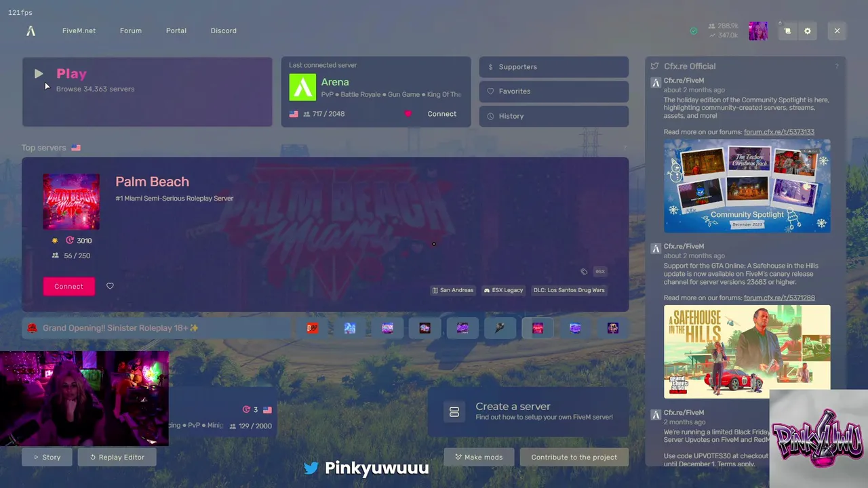Click the server stack icon in Create a server

(454, 411)
